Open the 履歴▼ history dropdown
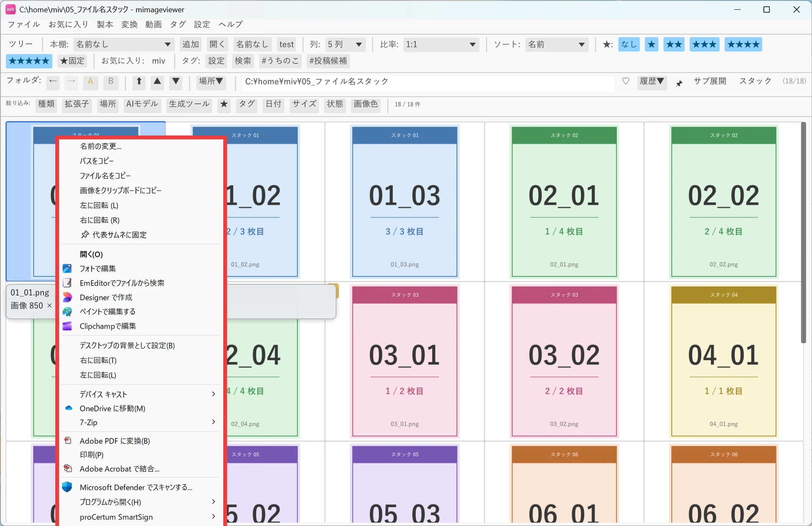Viewport: 812px width, 526px height. [652, 82]
